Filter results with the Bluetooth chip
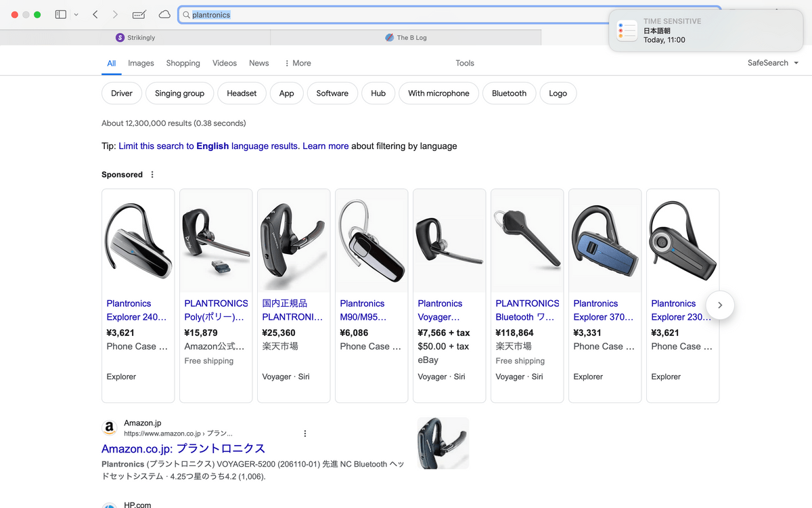This screenshot has height=508, width=812. pos(509,93)
